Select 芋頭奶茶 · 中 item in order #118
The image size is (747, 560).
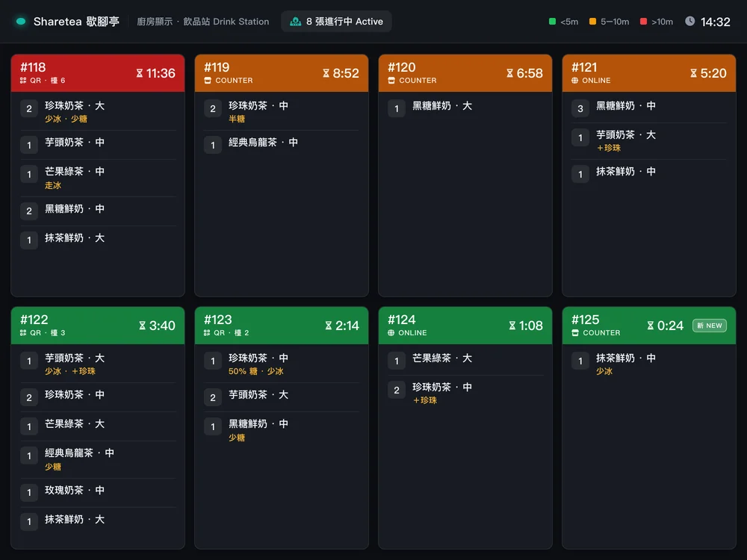click(x=98, y=144)
